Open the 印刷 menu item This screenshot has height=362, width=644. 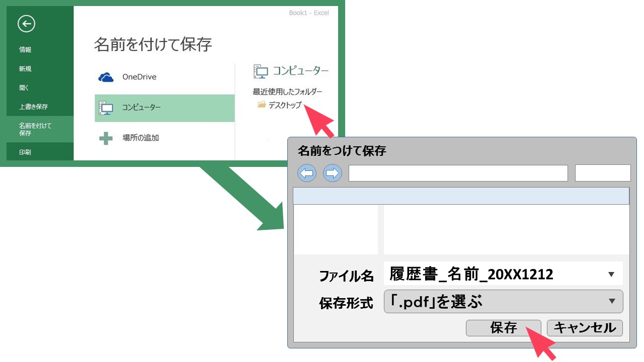(x=25, y=152)
